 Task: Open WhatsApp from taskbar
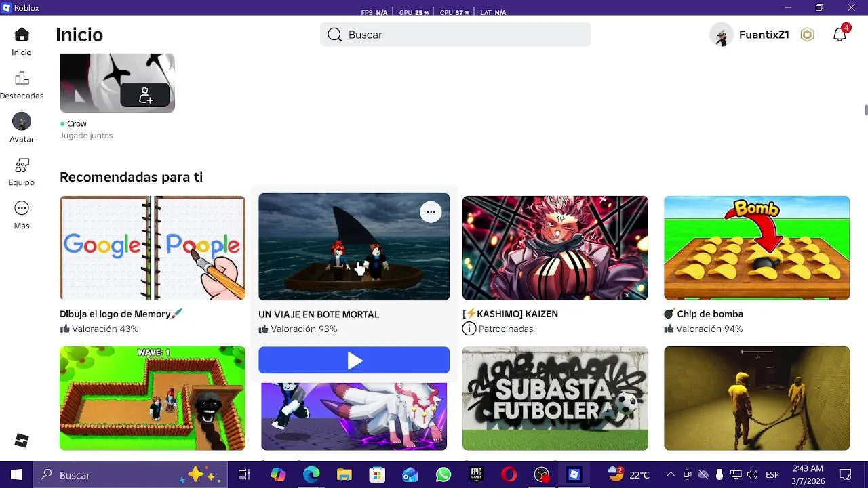click(x=443, y=475)
